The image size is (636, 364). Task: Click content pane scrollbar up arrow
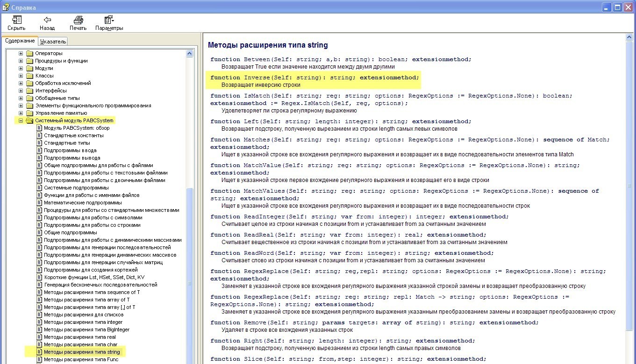629,38
